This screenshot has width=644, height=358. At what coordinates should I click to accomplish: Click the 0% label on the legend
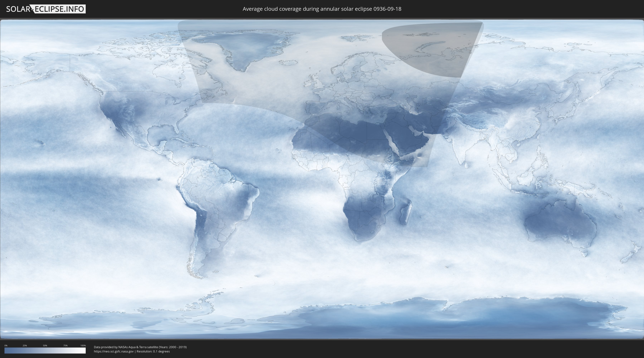[6, 345]
